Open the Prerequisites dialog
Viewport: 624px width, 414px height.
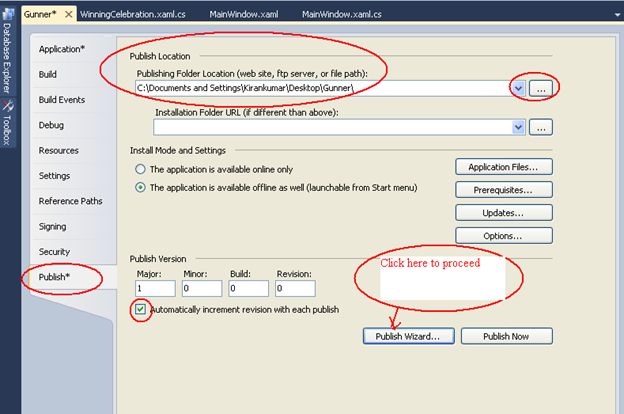tap(504, 190)
